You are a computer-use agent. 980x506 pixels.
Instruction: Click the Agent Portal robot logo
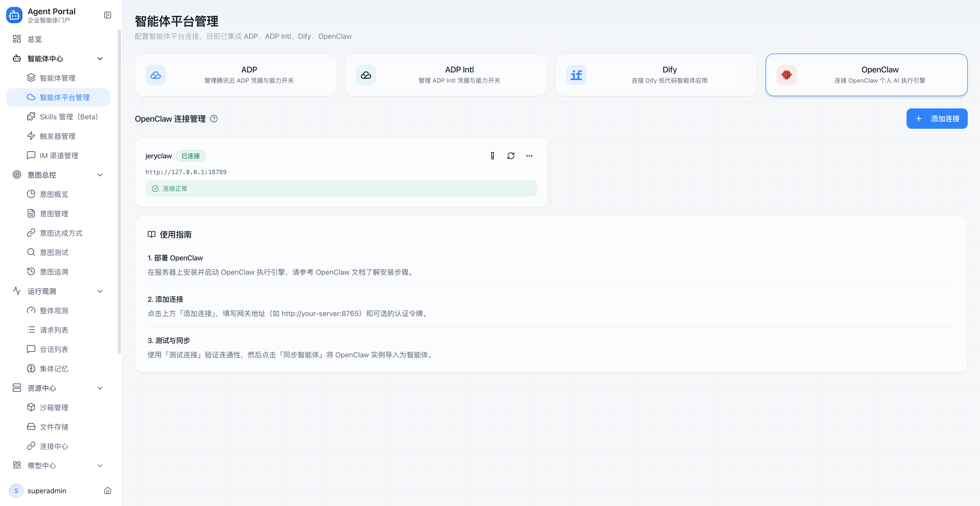[x=15, y=15]
